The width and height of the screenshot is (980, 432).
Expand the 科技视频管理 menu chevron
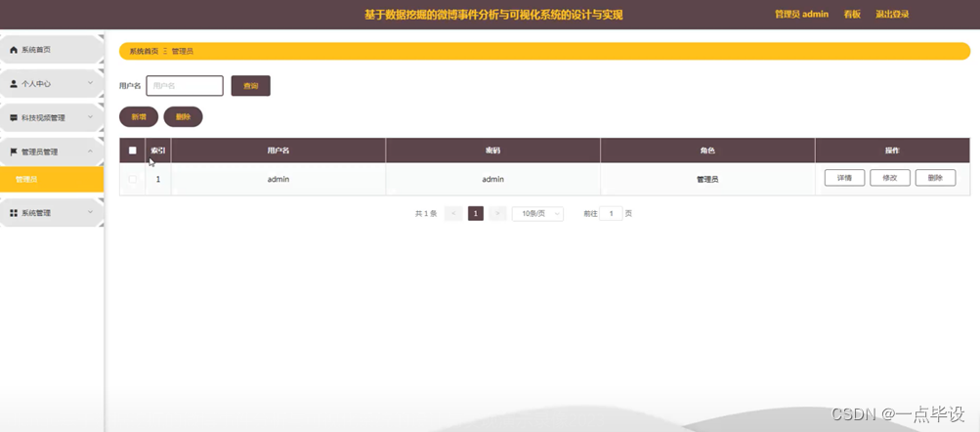point(90,117)
